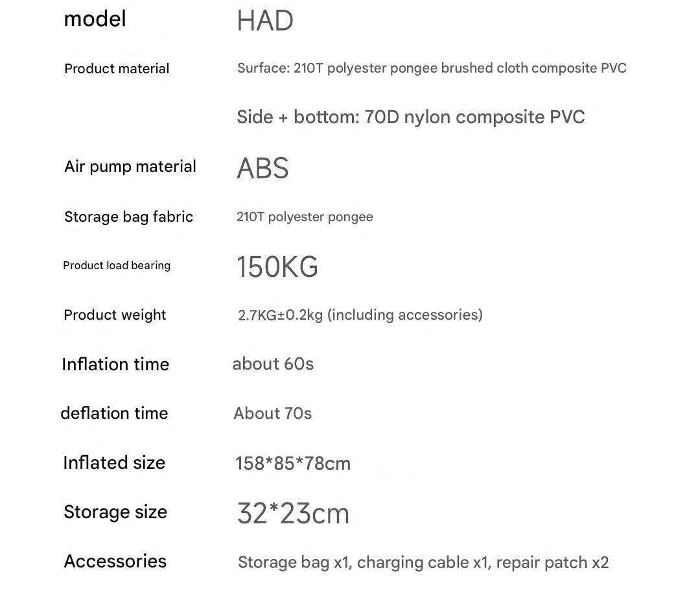Click the 2.7KG±0.2kg weight value
The width and height of the screenshot is (700, 594).
click(x=360, y=315)
